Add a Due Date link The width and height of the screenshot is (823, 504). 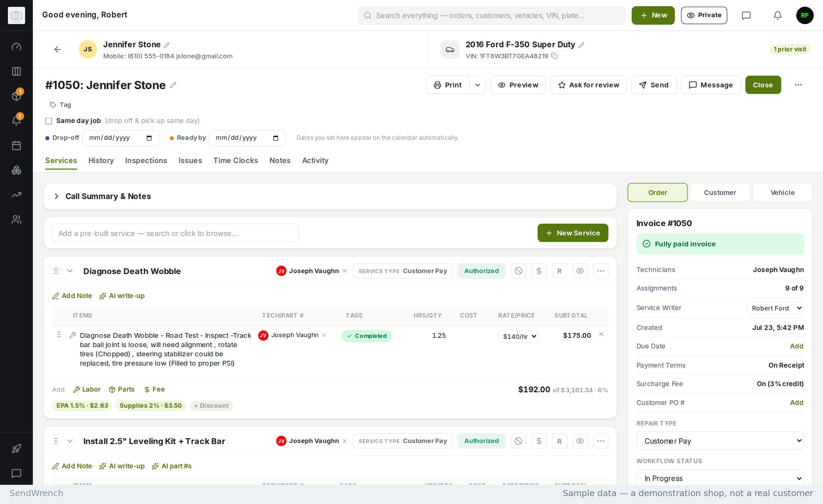click(796, 346)
